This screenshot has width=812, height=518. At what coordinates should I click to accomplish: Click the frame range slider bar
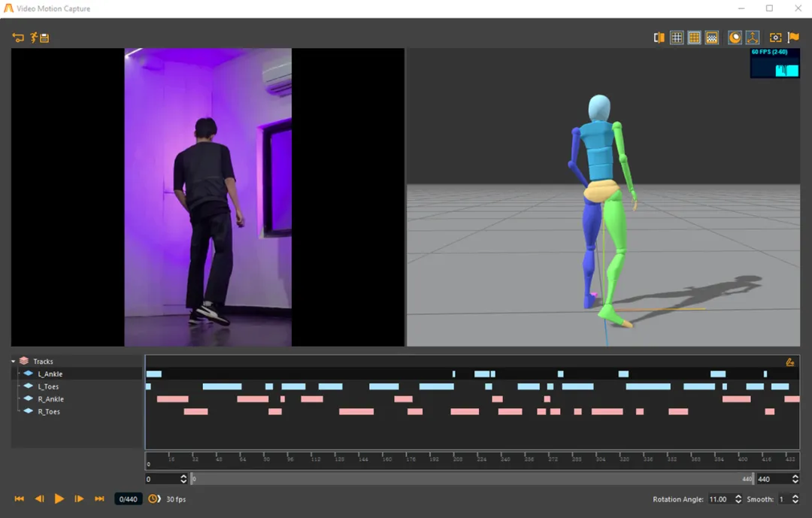coord(471,479)
